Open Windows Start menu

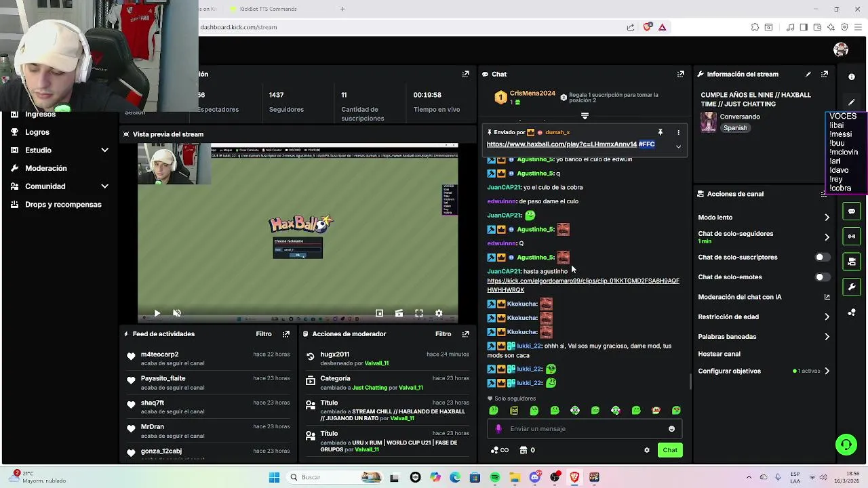point(274,477)
